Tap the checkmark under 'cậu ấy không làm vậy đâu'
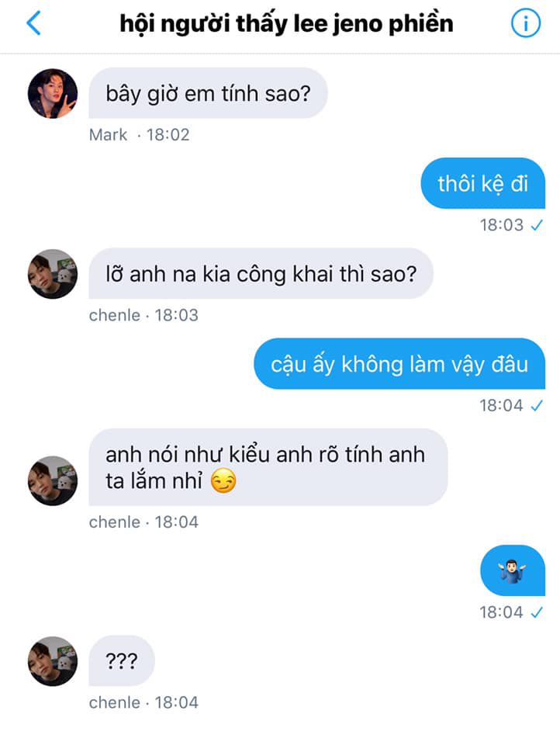Screen dimensions: 560x745 537,405
